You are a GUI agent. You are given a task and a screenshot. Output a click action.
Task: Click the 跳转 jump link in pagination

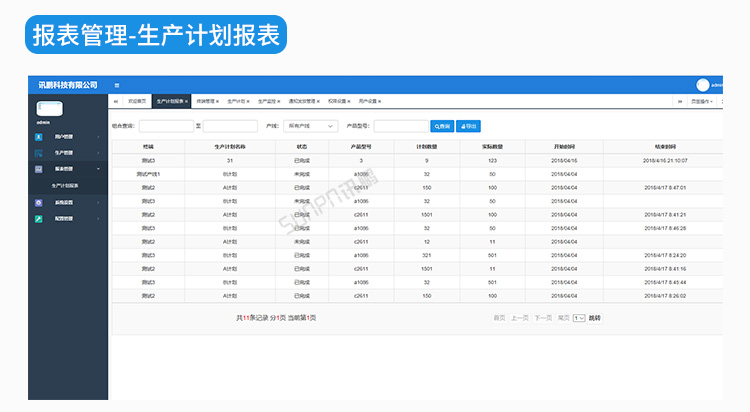pos(595,317)
